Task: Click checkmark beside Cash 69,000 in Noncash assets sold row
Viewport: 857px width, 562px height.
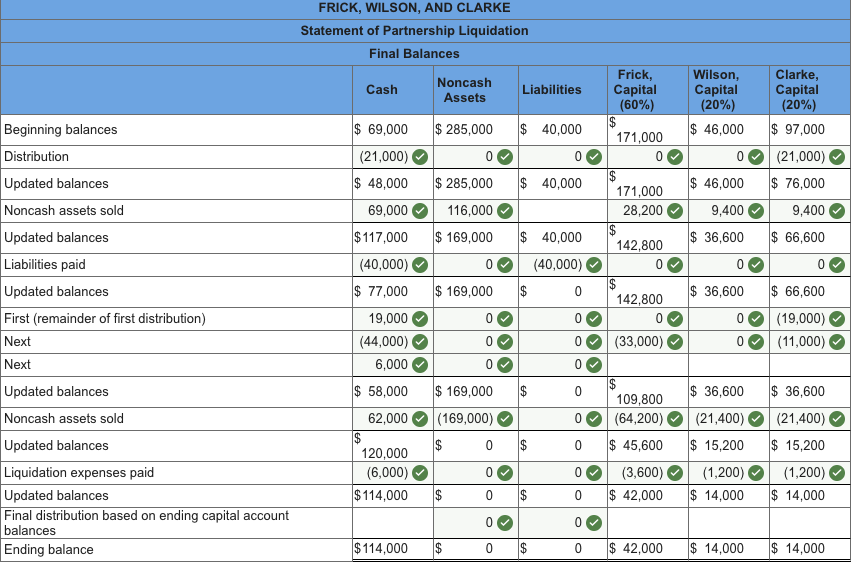Action: [x=420, y=210]
